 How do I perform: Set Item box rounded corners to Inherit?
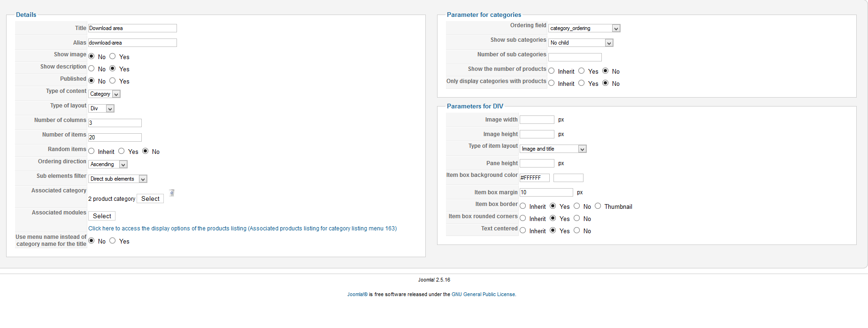click(x=523, y=218)
